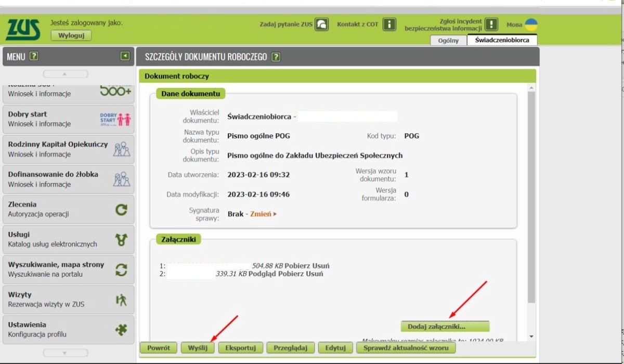
Task: Click scrollbar up arrow in document panel
Action: (x=531, y=89)
